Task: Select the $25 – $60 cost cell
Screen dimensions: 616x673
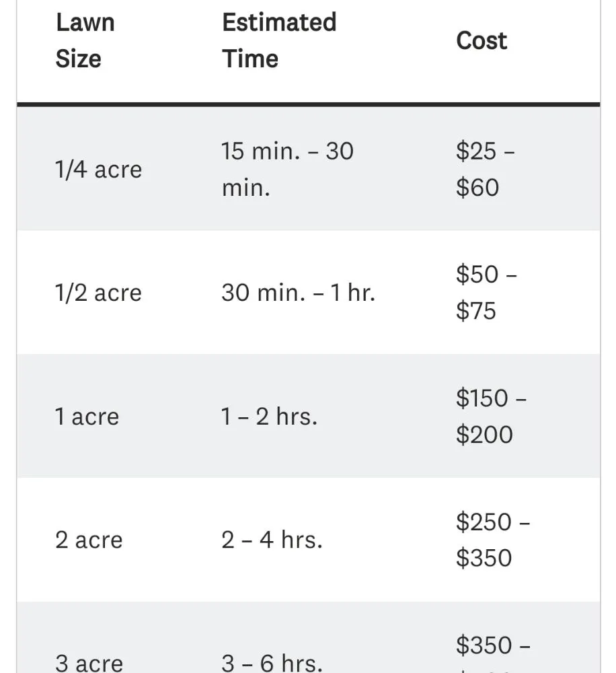Action: [486, 169]
